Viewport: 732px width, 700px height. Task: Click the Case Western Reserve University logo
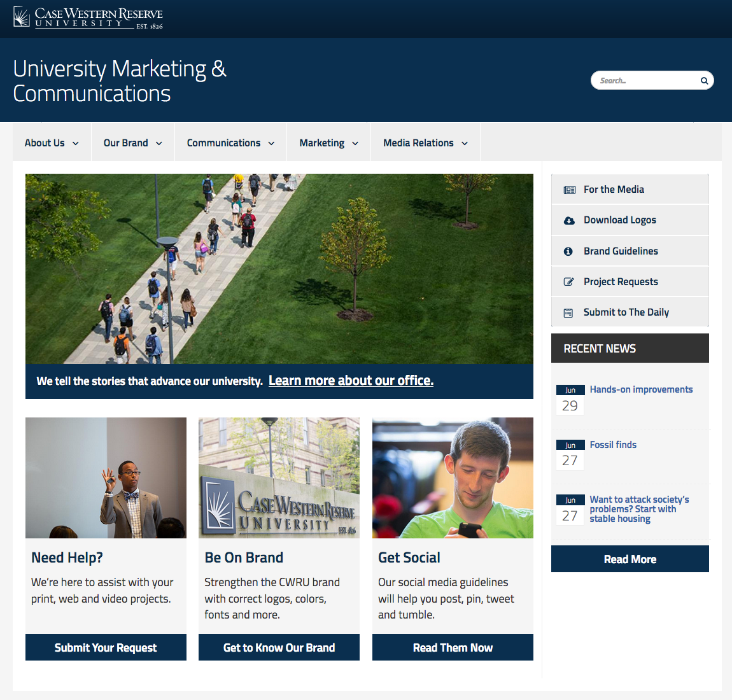[88, 18]
